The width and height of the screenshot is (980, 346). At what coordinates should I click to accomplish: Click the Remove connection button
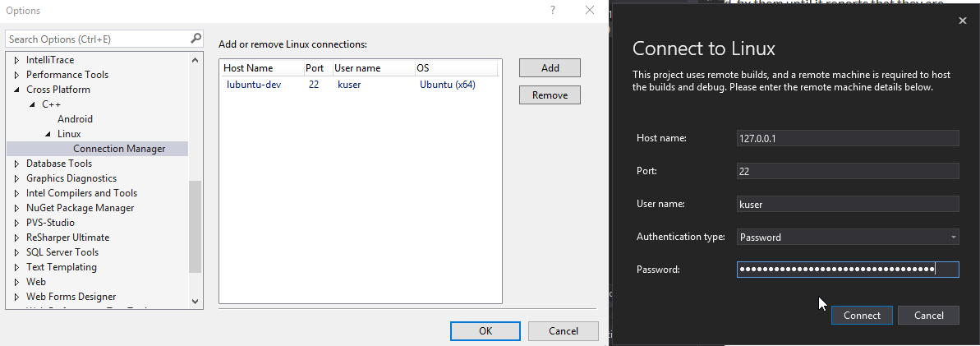click(x=550, y=95)
